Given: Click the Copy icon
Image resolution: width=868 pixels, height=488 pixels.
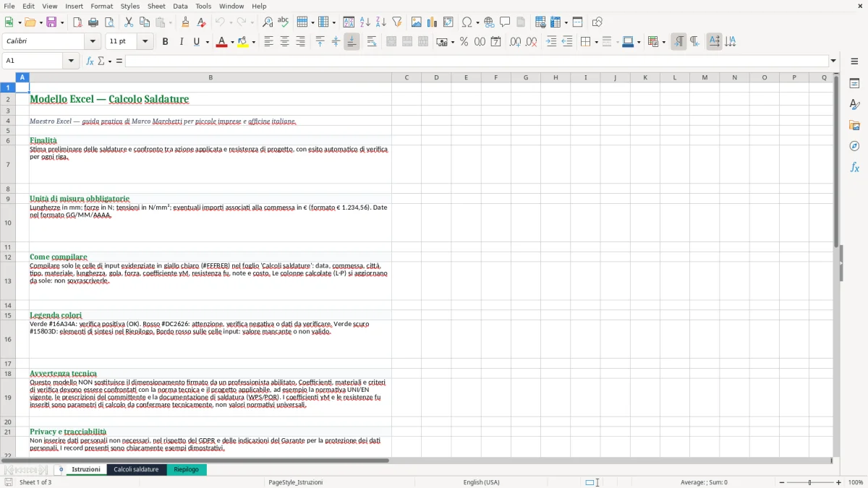Looking at the screenshot, I should pos(145,22).
